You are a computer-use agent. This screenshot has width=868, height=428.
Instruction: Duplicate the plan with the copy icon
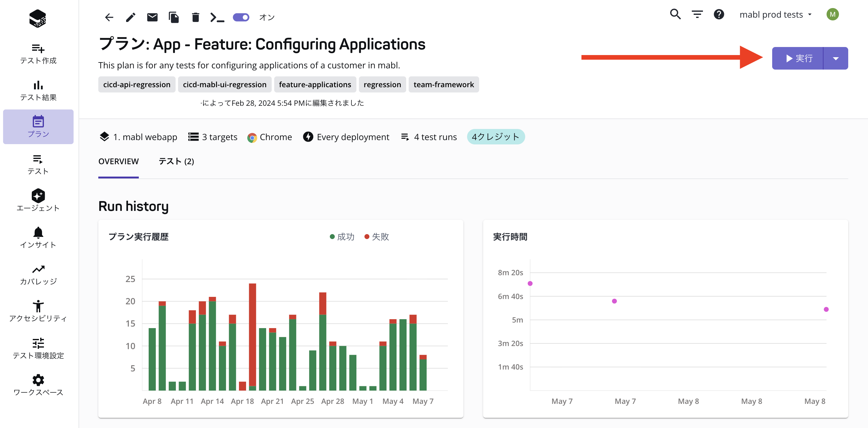pos(174,17)
